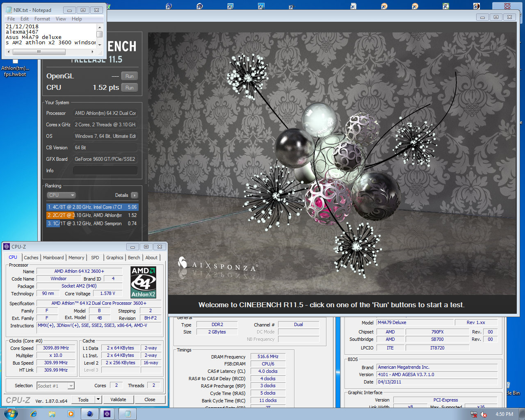Open the Tools dropdown arrow in CPU-Z
Image resolution: width=525 pixels, height=420 pixels.
98,399
